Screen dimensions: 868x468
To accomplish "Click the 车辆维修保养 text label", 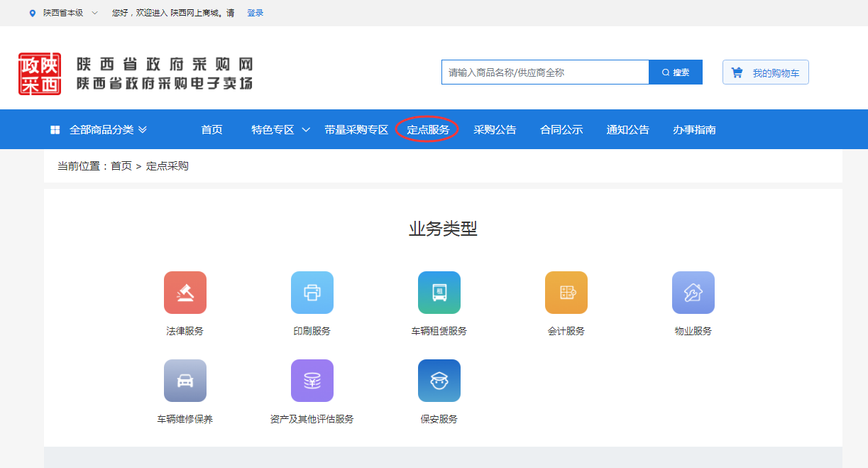I will [x=185, y=419].
